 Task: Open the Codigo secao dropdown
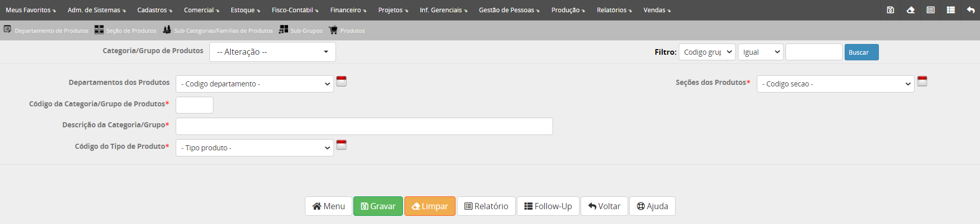tap(835, 84)
